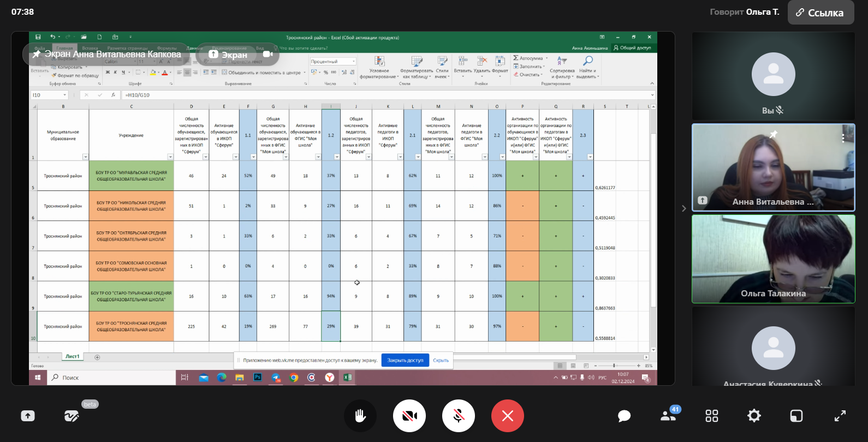Copy the call link with Ссылка
The image size is (868, 442).
pyautogui.click(x=820, y=13)
